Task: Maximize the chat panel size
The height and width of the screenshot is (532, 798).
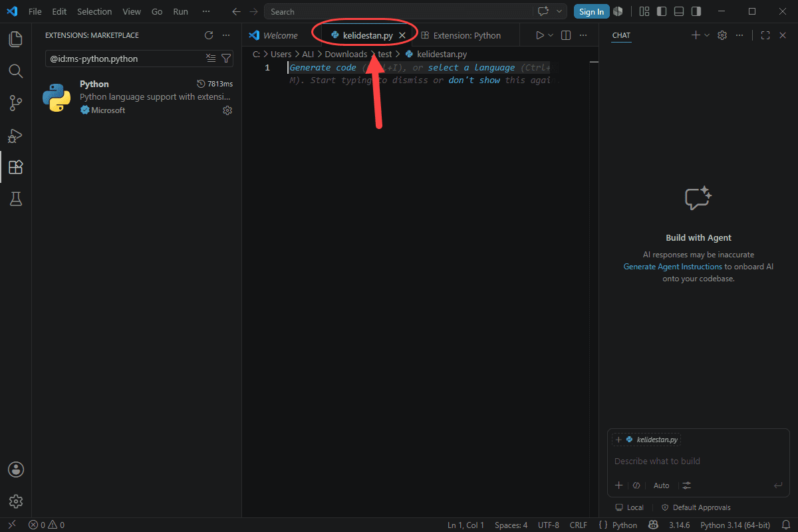Action: coord(765,35)
